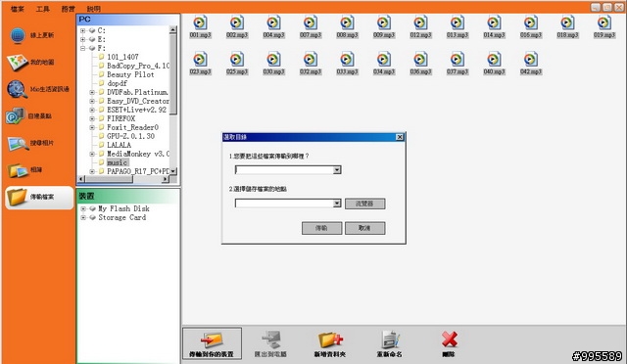Click the PC tree scroll-down arrow
Screen dimensions: 627x364
click(x=173, y=171)
